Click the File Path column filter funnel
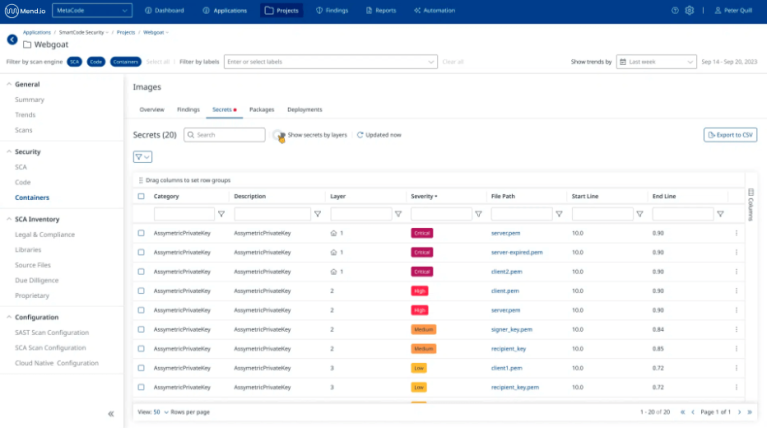Screen dimensions: 767x428 click(559, 214)
